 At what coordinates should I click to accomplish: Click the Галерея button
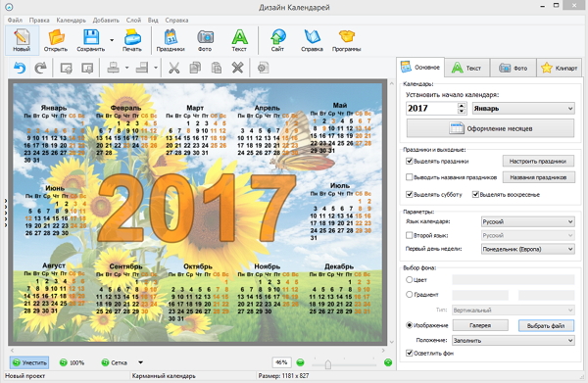click(480, 325)
